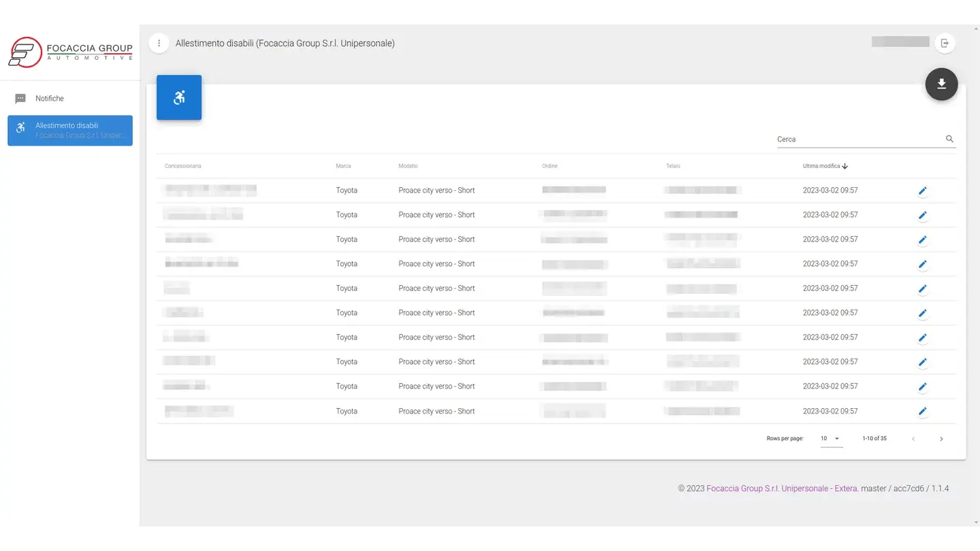Click the edit pencil in the last row
980x551 pixels.
tap(922, 412)
